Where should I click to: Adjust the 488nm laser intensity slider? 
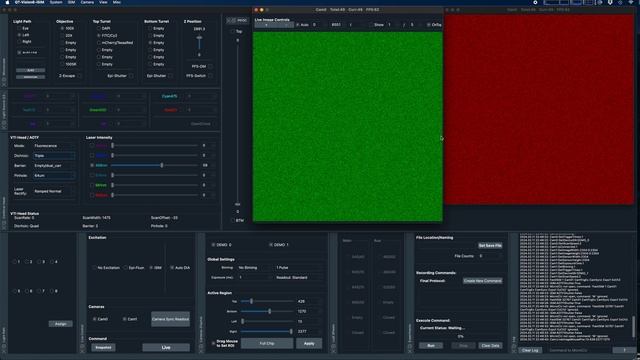click(154, 165)
